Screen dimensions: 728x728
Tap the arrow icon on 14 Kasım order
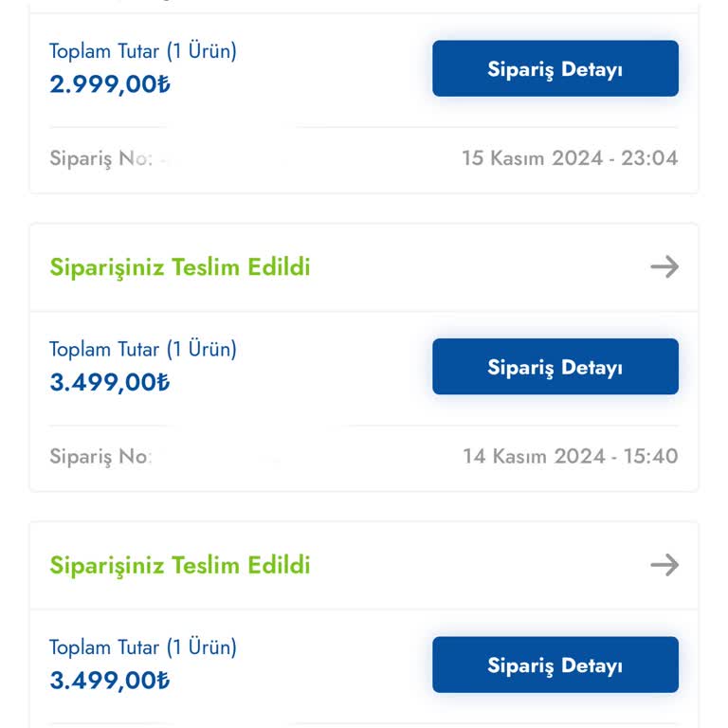click(664, 267)
